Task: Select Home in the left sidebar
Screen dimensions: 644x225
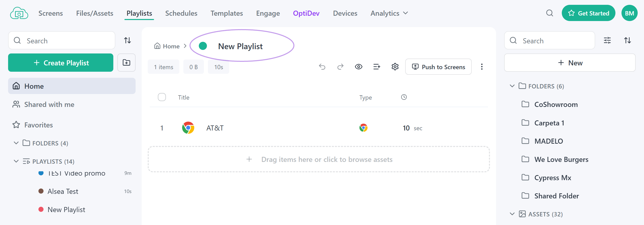Action: coord(72,86)
